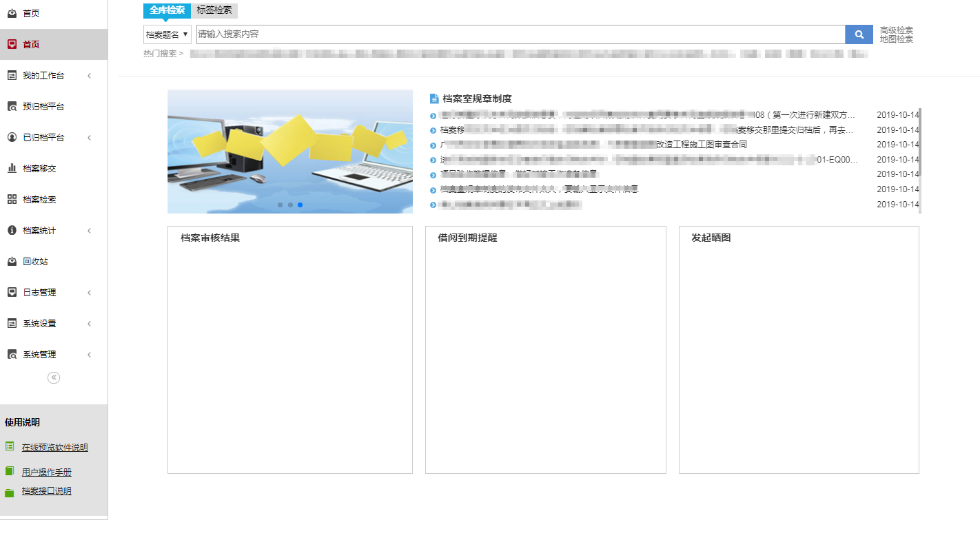Open 高级检索 advanced search
980x540 pixels.
click(897, 30)
